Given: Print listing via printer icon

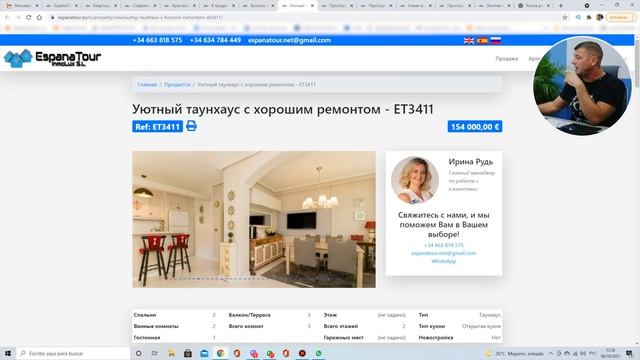Looking at the screenshot, I should [191, 126].
